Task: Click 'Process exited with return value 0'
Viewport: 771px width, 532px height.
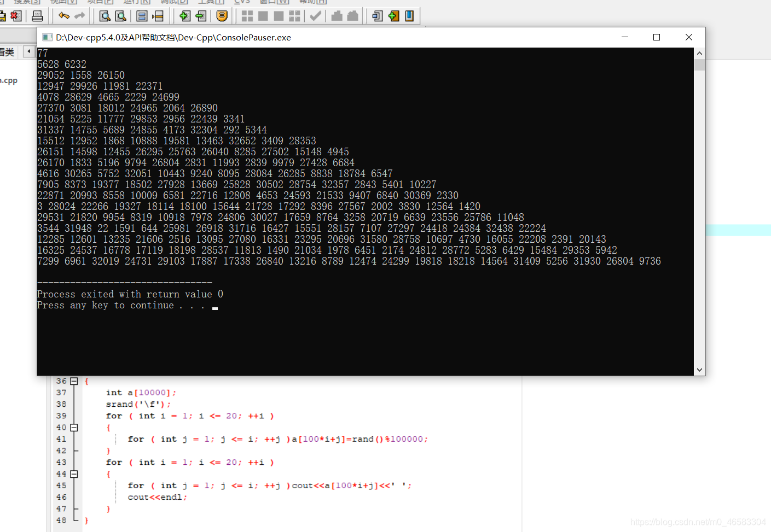Action: (130, 294)
